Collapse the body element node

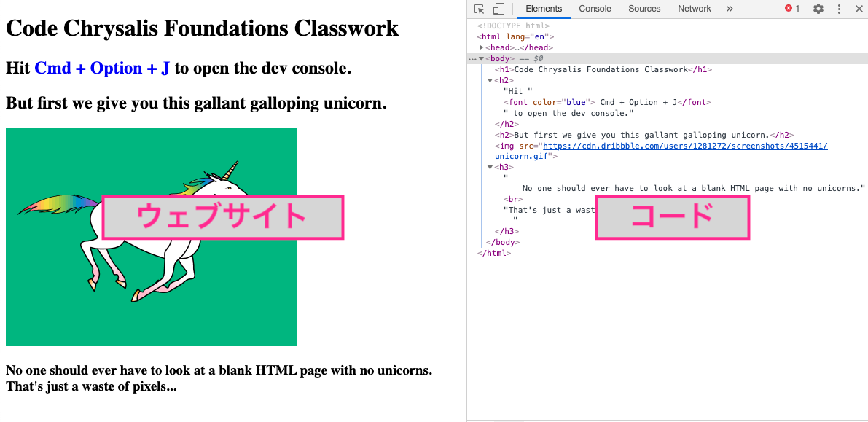coord(482,58)
